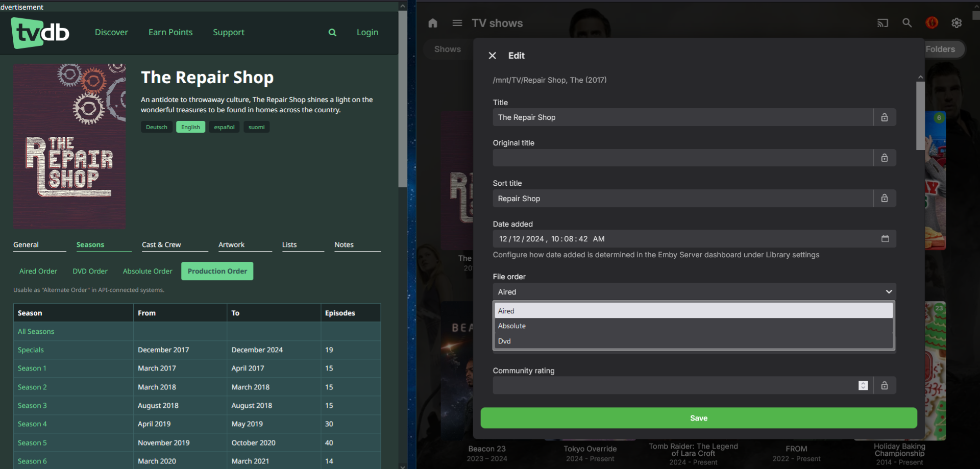The width and height of the screenshot is (980, 469).
Task: Choose Dvd in File order list
Action: point(504,341)
